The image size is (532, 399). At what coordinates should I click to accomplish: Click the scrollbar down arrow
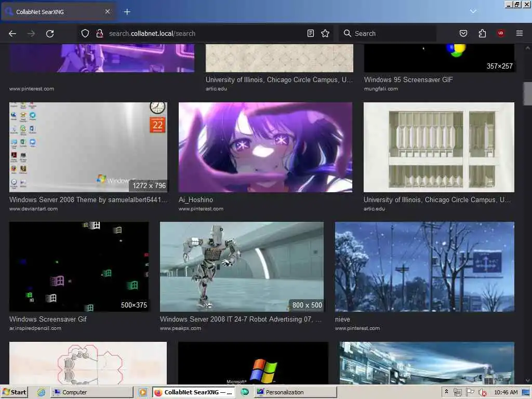(528, 380)
